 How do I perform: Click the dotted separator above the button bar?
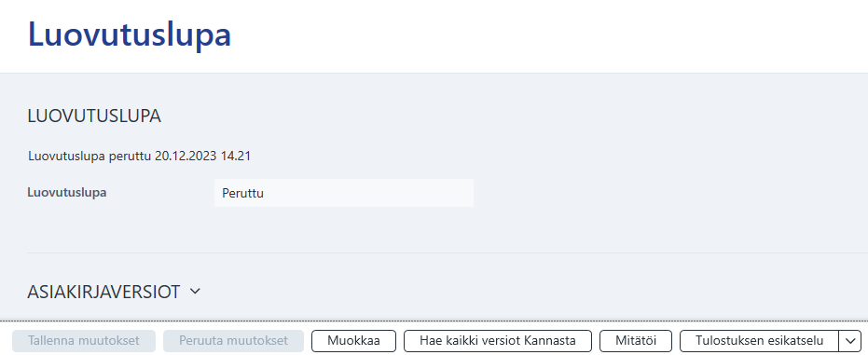[x=434, y=321]
